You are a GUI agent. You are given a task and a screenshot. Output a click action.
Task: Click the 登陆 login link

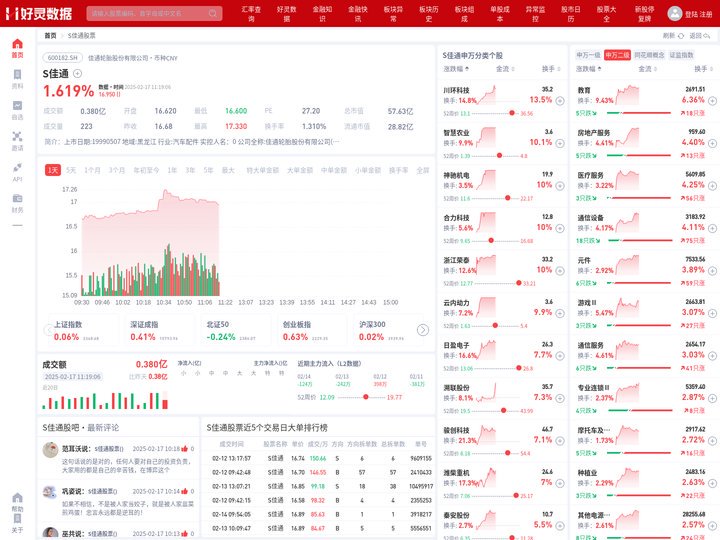pos(691,14)
